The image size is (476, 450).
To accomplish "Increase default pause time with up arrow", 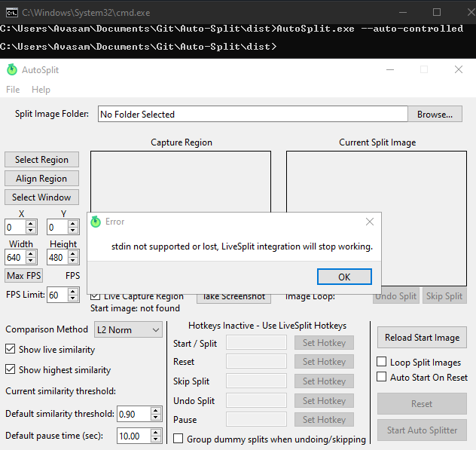I will 156,433.
